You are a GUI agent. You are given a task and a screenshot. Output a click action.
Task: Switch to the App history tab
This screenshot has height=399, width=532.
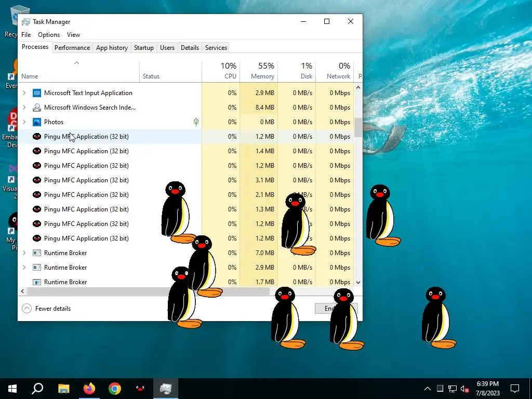112,48
